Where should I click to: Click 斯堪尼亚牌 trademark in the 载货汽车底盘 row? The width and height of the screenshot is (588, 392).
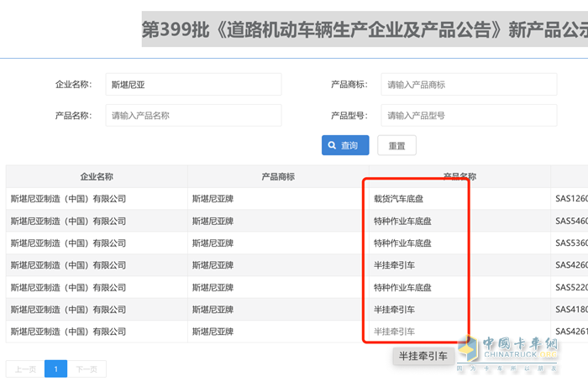(213, 199)
